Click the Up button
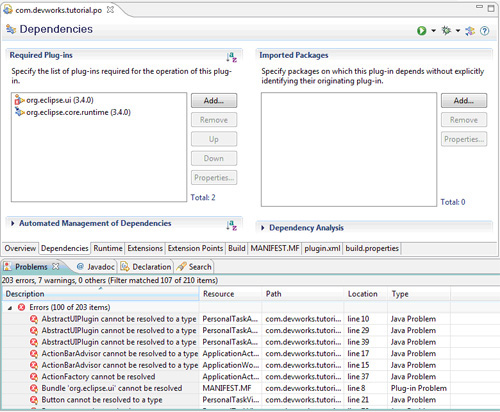Image resolution: width=500 pixels, height=412 pixels. point(214,139)
